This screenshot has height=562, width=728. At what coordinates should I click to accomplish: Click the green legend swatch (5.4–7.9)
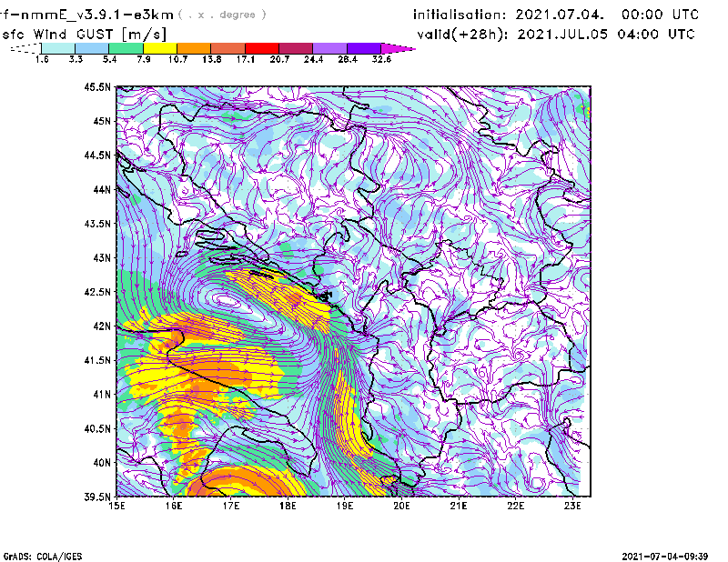point(126,48)
